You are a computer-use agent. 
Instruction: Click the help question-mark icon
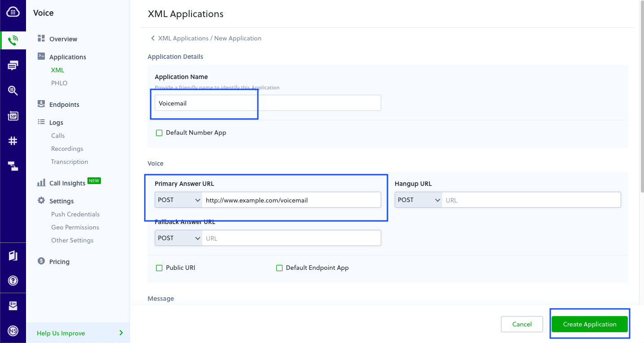point(13,280)
